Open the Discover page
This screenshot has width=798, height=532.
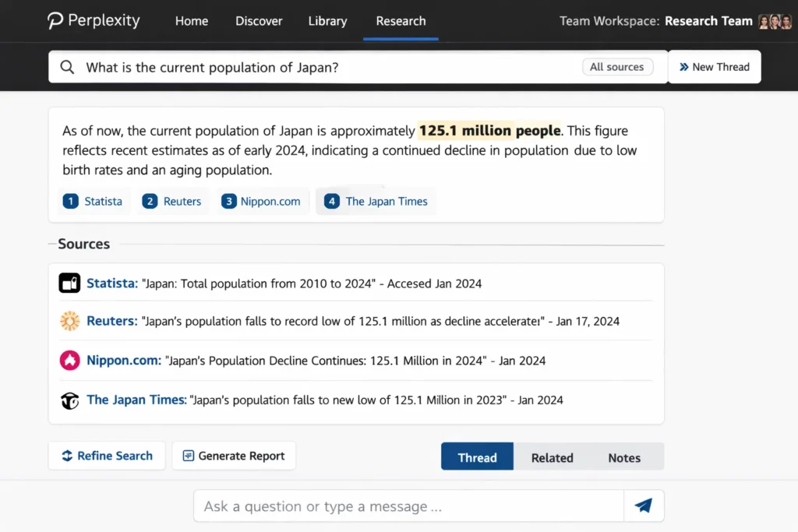pyautogui.click(x=259, y=21)
